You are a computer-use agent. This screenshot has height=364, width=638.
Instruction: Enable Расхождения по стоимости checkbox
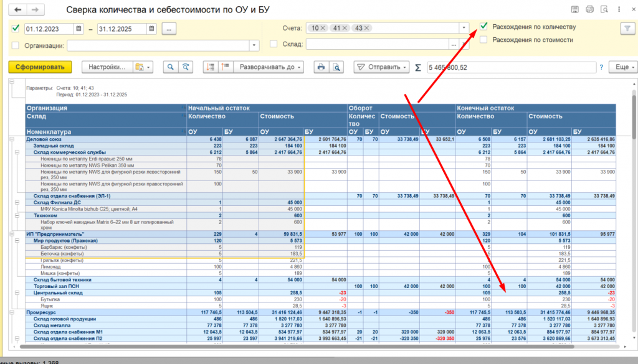[x=483, y=40]
